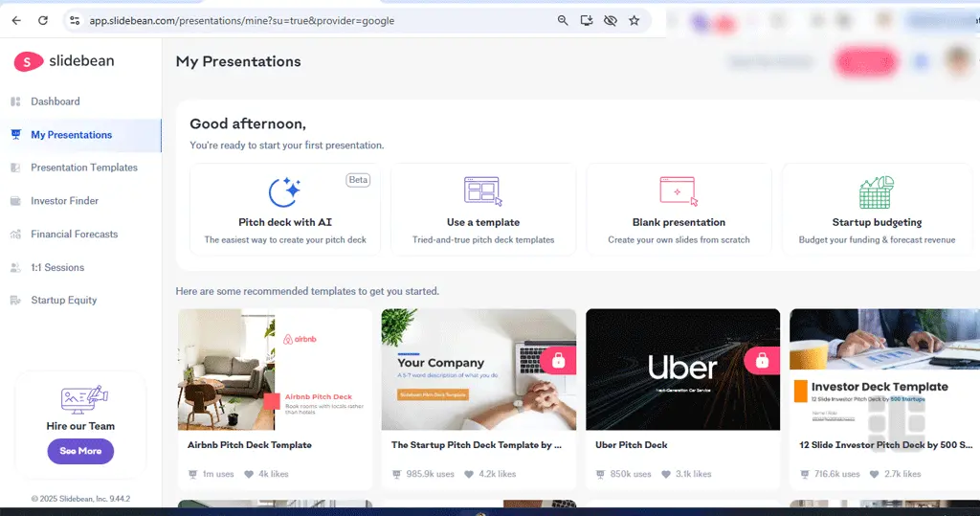Click the zoom magnifier icon in address bar
Screen dimensions: 980x516
pyautogui.click(x=563, y=20)
